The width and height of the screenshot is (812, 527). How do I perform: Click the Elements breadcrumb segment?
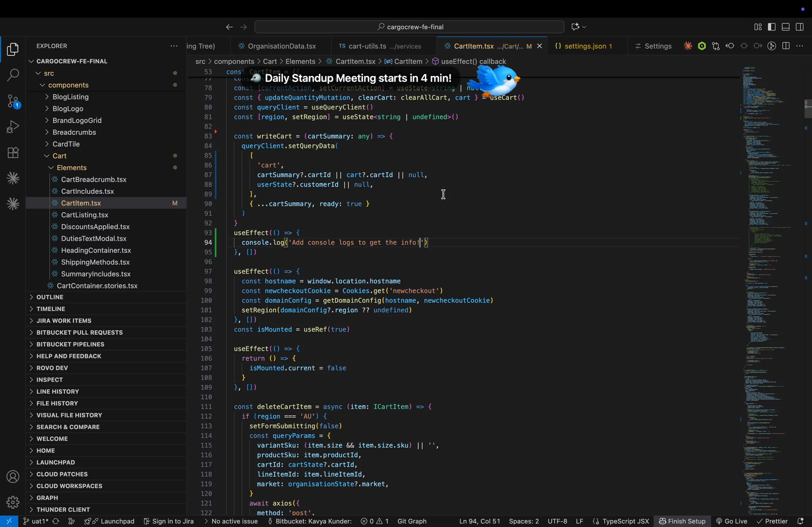300,61
